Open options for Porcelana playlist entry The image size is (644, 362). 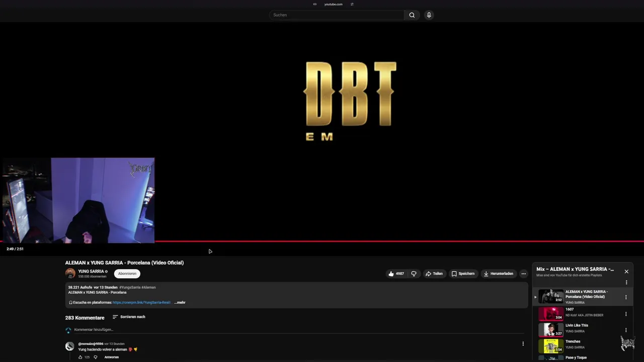(x=626, y=297)
